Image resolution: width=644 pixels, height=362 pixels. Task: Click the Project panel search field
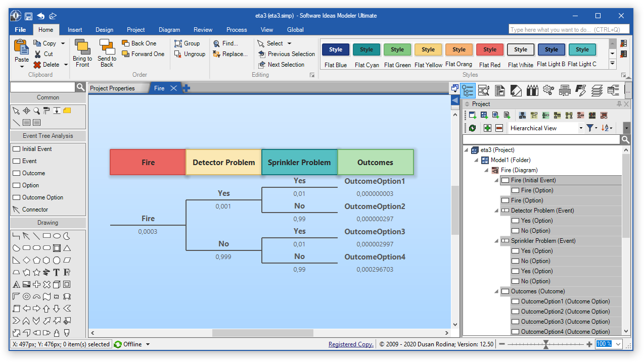pos(541,139)
